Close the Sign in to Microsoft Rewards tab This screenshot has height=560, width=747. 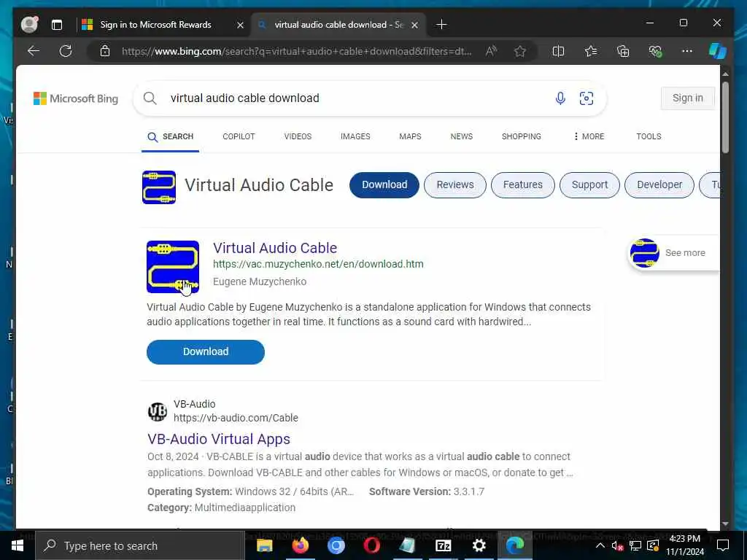point(241,25)
